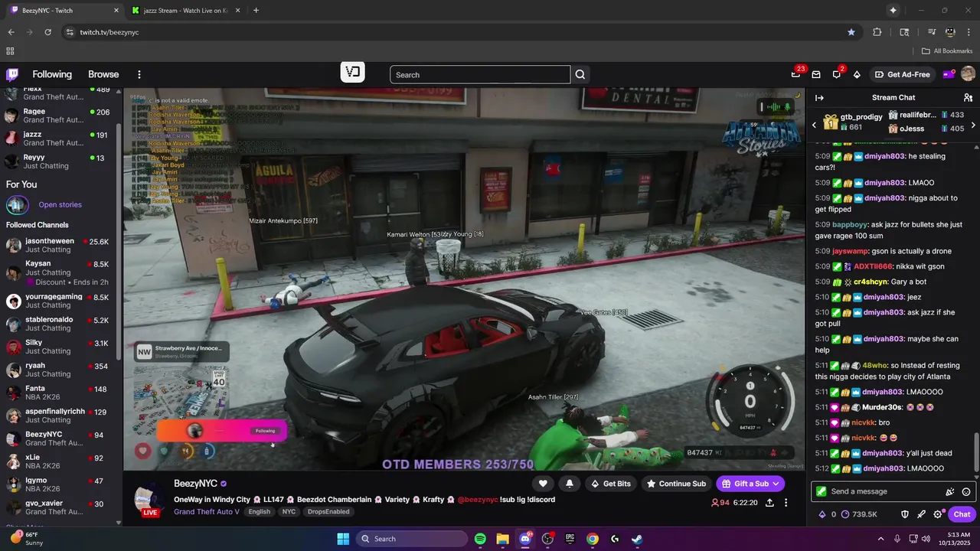980x551 pixels.
Task: Click the Browse nav tab
Action: [103, 74]
